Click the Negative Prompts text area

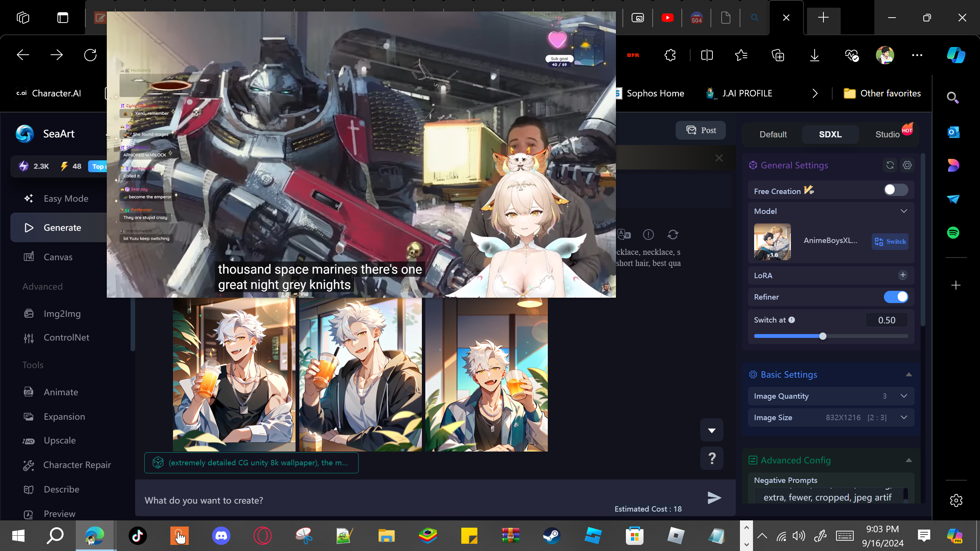tap(828, 496)
